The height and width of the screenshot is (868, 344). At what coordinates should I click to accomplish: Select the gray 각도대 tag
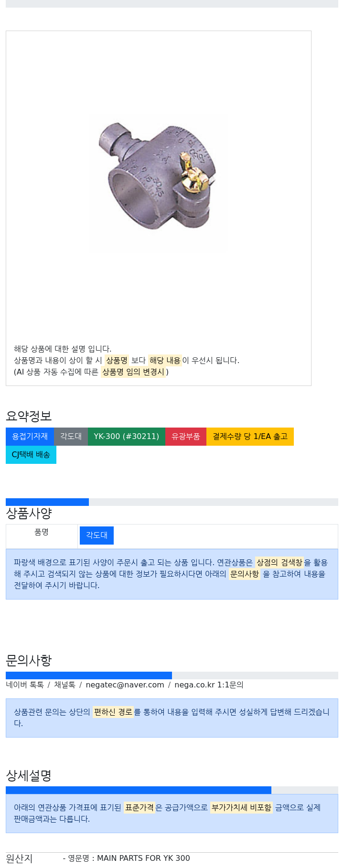pos(71,437)
